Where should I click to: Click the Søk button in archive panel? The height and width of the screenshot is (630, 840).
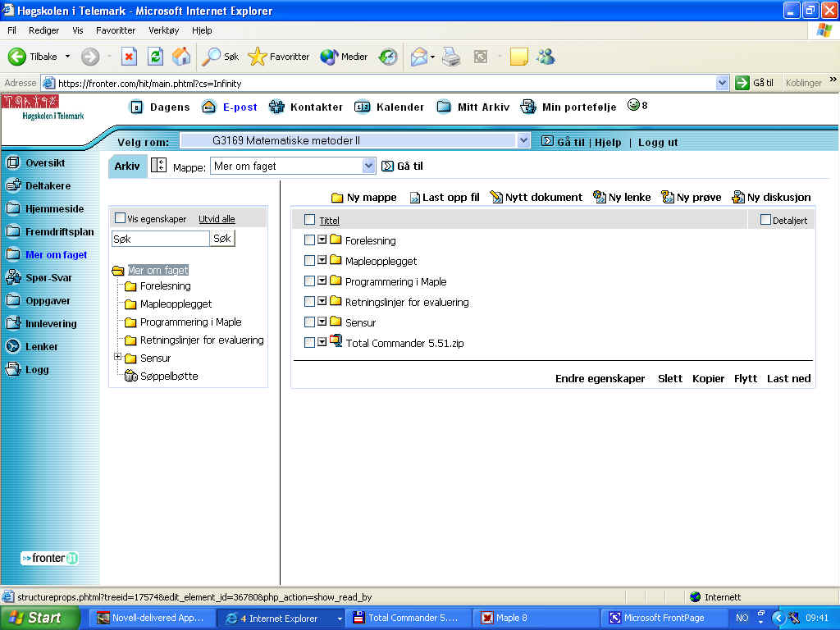pyautogui.click(x=221, y=239)
